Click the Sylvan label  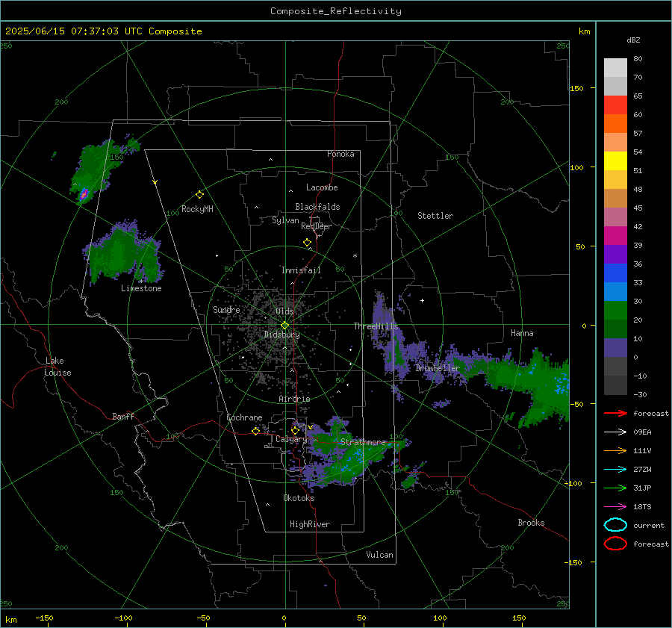[285, 220]
